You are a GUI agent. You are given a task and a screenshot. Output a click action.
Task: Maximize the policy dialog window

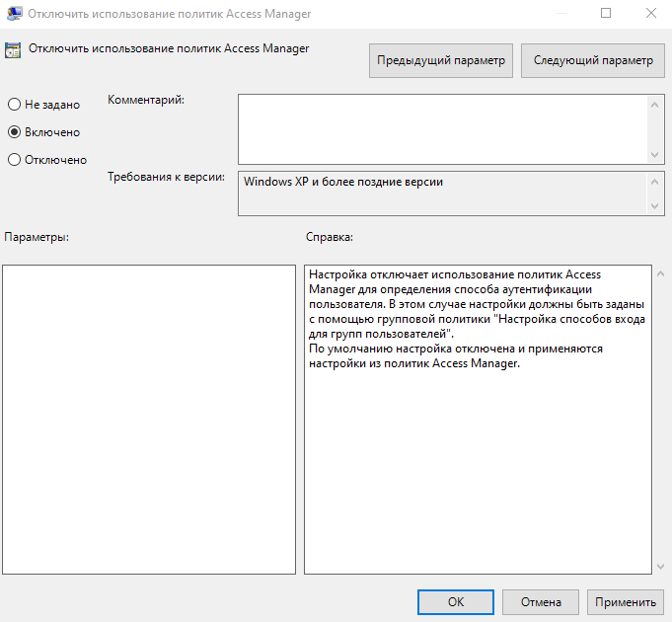click(x=606, y=13)
